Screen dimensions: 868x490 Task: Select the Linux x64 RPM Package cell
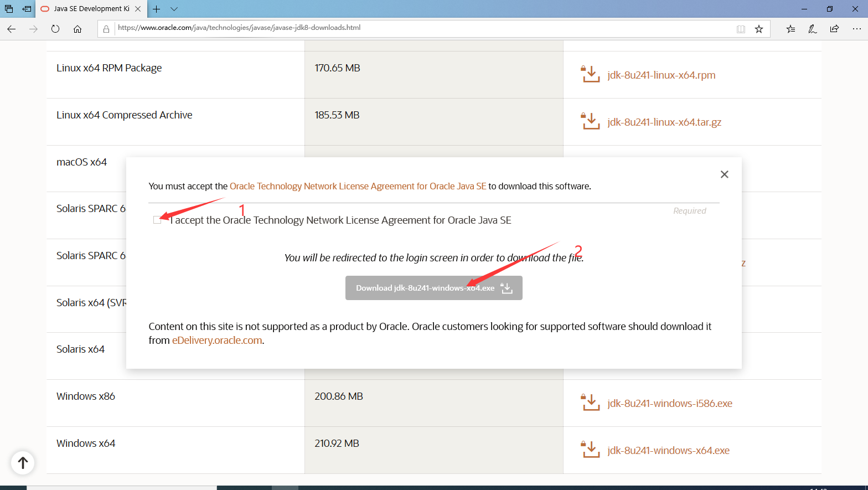click(175, 75)
